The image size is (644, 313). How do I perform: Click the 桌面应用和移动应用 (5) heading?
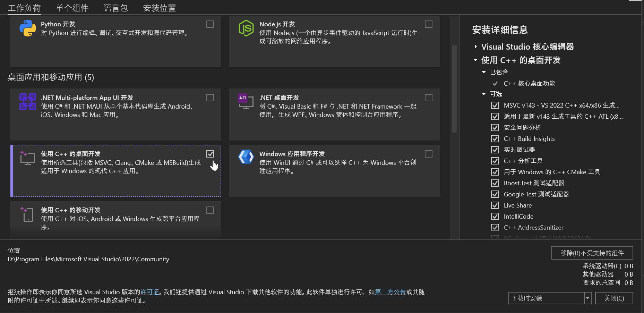pos(51,77)
